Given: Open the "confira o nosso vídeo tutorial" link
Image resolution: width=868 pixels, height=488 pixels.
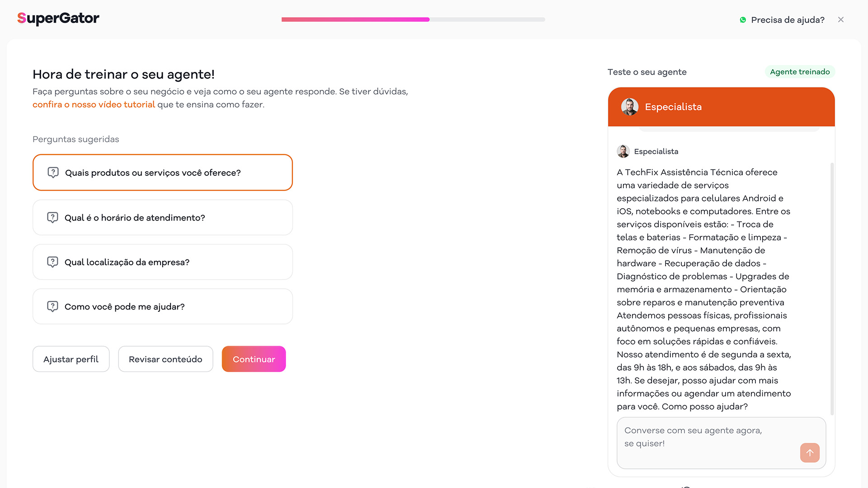Looking at the screenshot, I should point(94,104).
